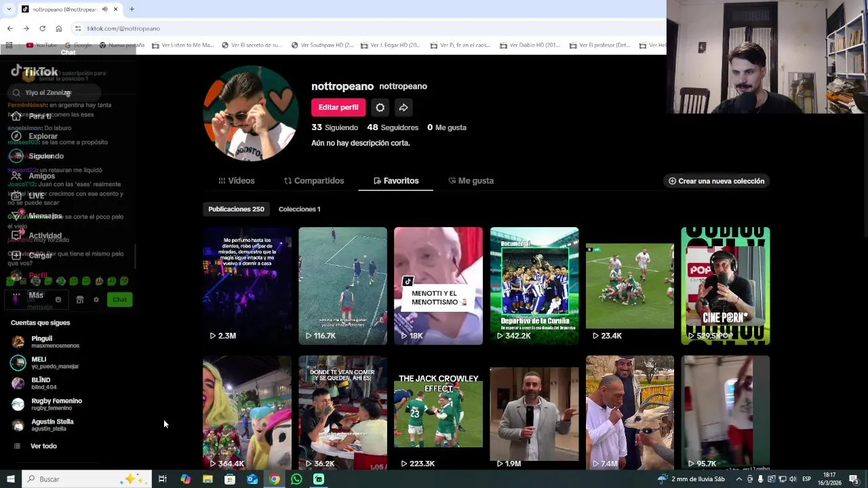Click the browser home icon
The image size is (868, 488).
coord(59,28)
